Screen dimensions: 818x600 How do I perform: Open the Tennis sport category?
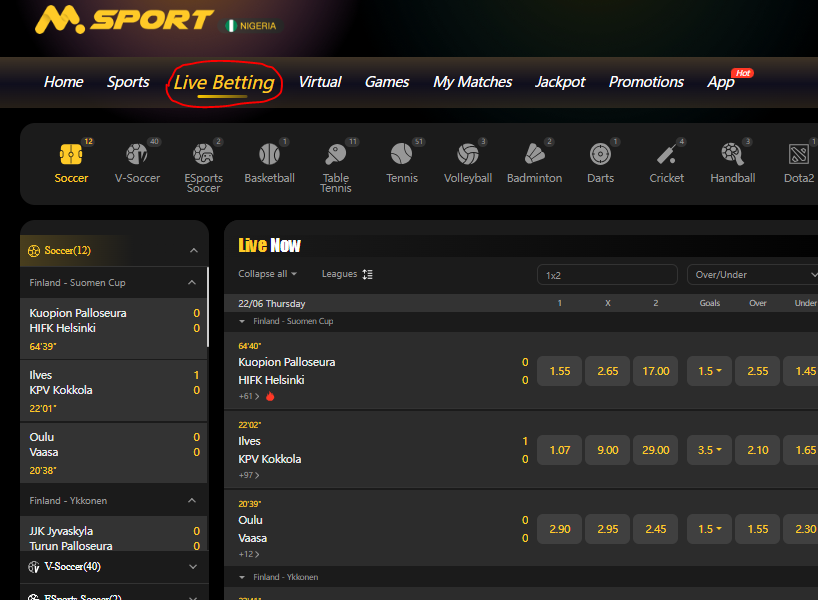coord(401,163)
